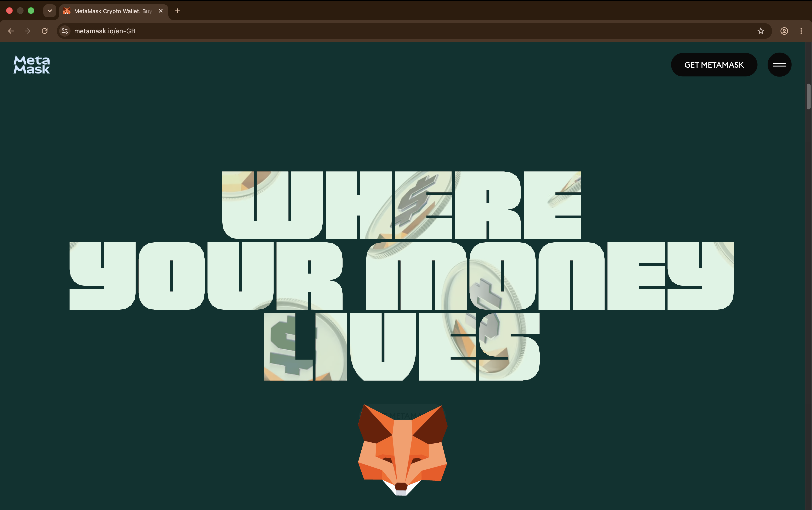This screenshot has width=812, height=510.
Task: Expand the tab search dropdown arrow
Action: click(x=50, y=11)
